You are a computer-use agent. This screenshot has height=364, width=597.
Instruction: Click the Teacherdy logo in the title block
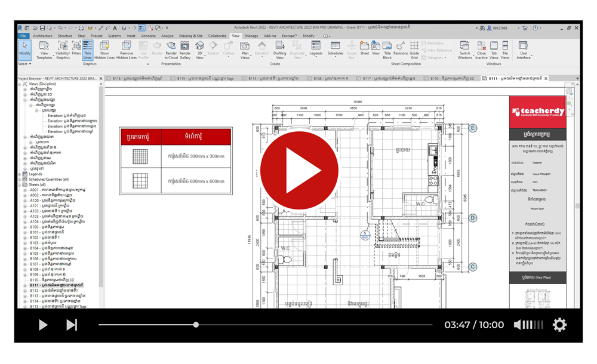pyautogui.click(x=538, y=112)
